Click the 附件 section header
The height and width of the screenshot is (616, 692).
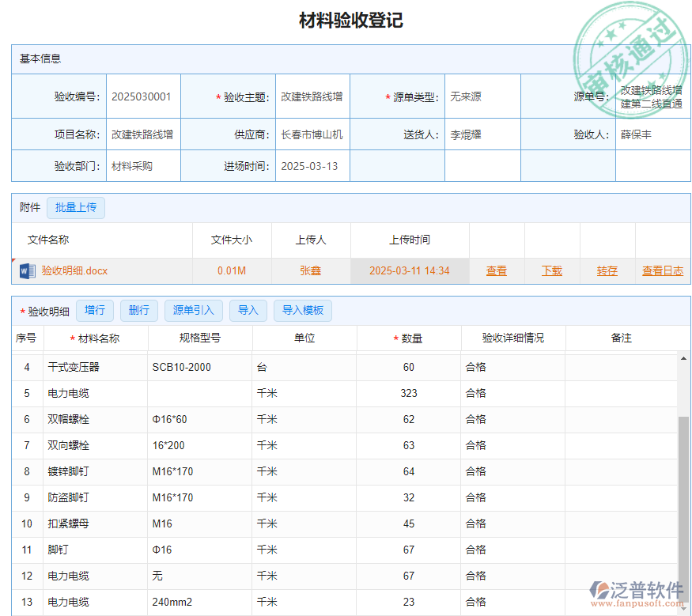pos(28,207)
